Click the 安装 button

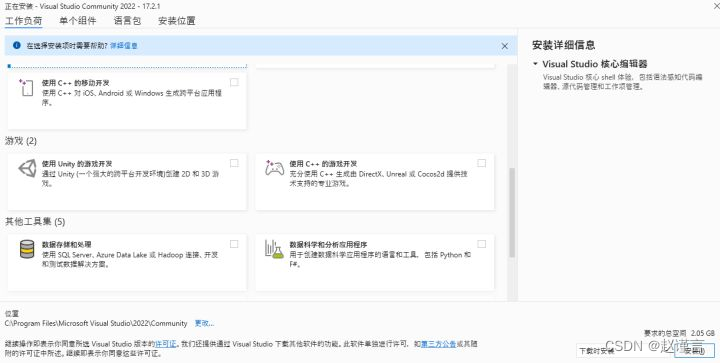[694, 351]
